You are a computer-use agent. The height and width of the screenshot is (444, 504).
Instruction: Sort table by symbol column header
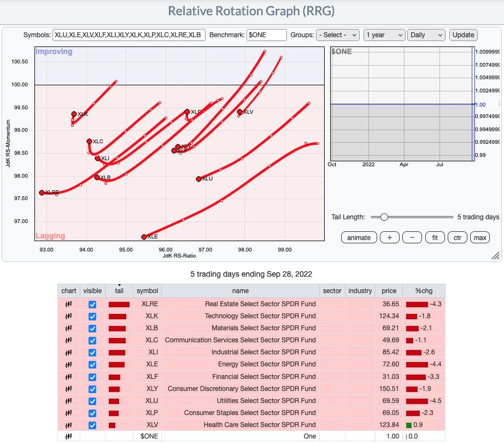147,291
